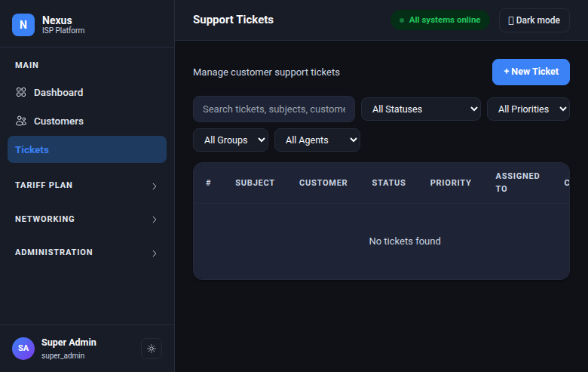Open the Dashboard grid icon
588x372 pixels.
[x=21, y=92]
